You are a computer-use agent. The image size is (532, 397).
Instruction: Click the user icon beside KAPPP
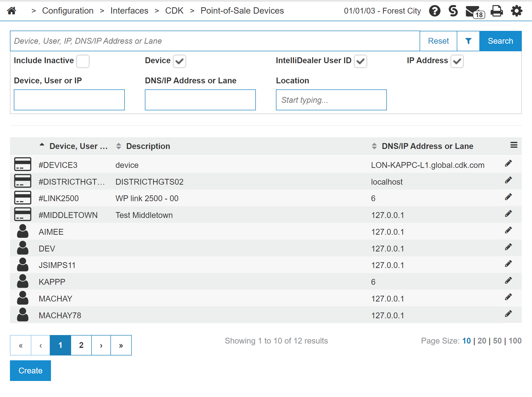tap(23, 281)
